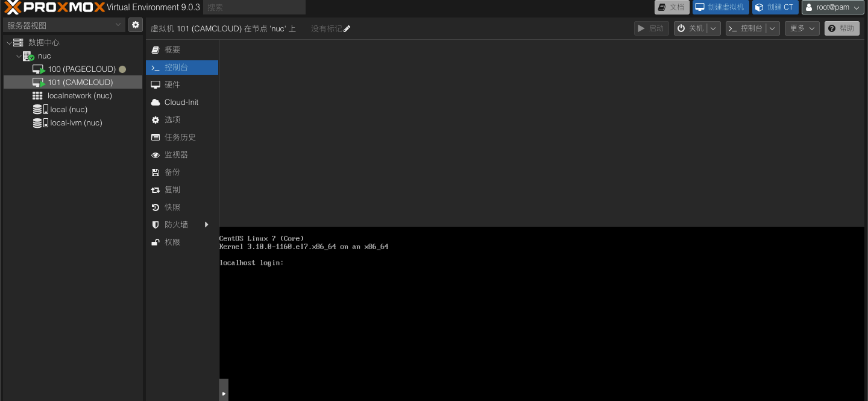This screenshot has height=401, width=868.
Task: Open the 任务历史 task history tab
Action: 182,137
